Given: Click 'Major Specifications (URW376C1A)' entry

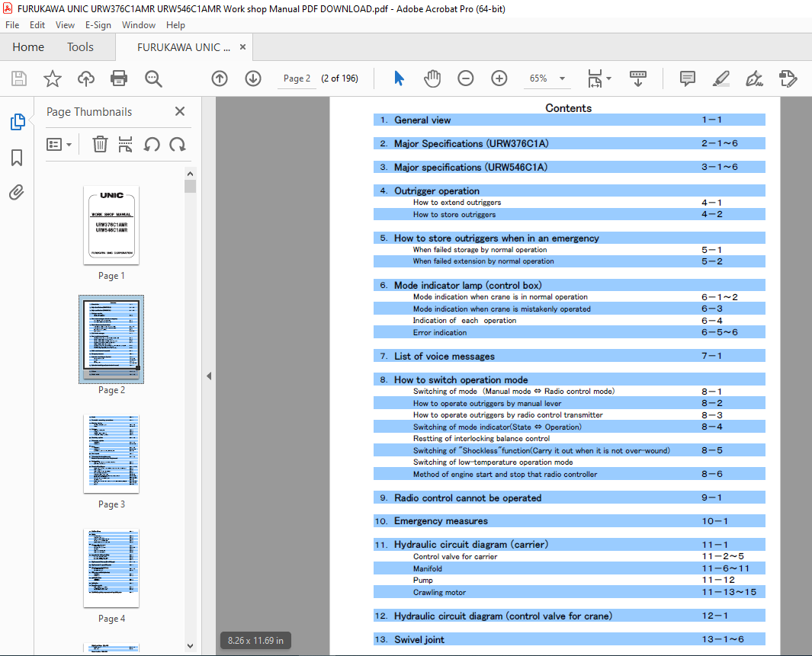Looking at the screenshot, I should coord(569,143).
